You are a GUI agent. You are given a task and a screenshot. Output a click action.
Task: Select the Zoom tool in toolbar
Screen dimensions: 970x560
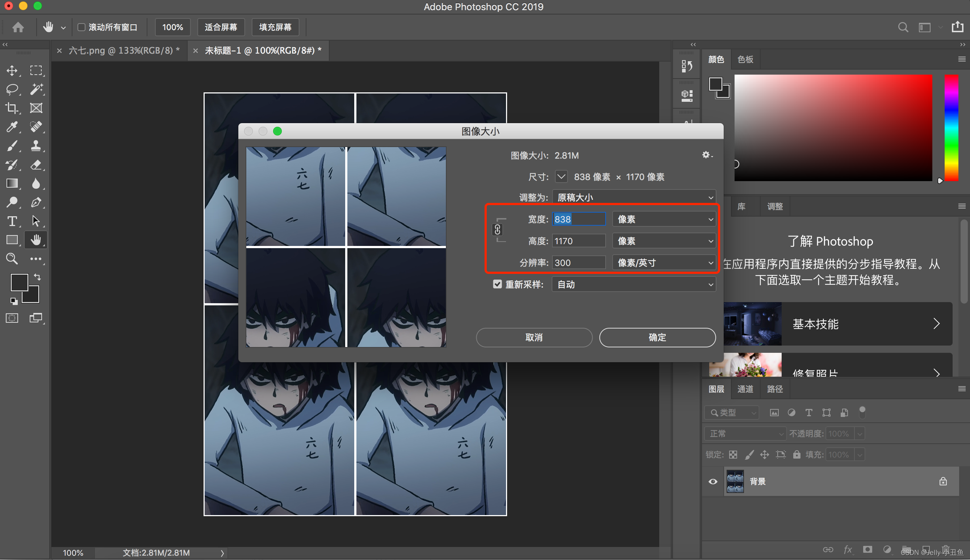coord(12,259)
